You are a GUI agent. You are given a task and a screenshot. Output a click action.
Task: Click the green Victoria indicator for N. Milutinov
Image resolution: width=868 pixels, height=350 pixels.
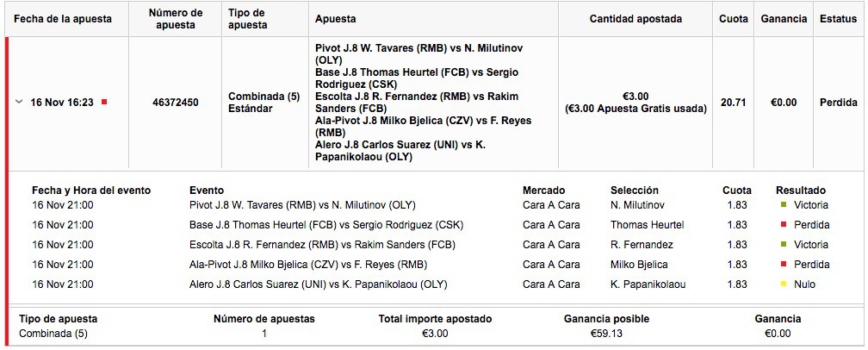coord(784,205)
